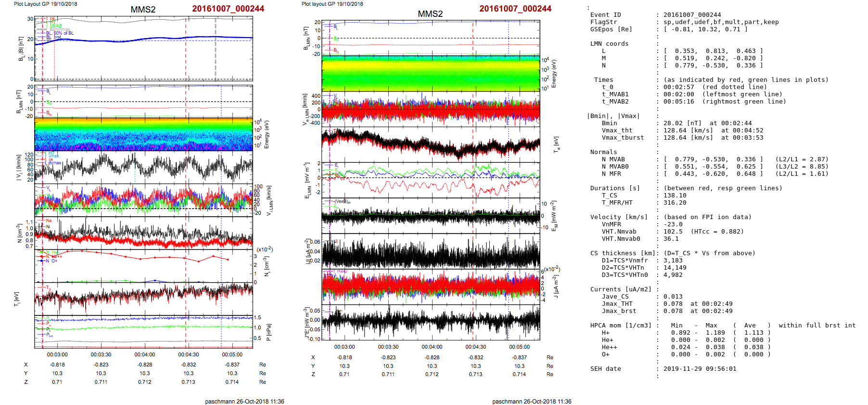Select the D2=TCS*VHTn thickness value 14,149
This screenshot has height=405, width=868.
click(675, 268)
